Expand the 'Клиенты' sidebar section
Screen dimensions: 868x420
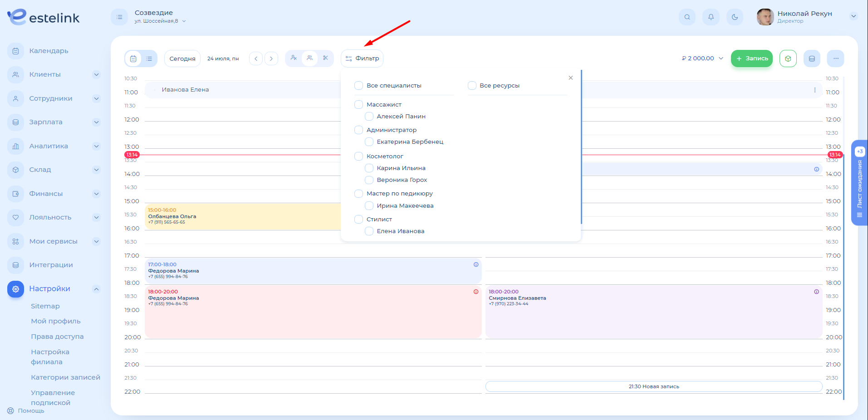point(96,74)
